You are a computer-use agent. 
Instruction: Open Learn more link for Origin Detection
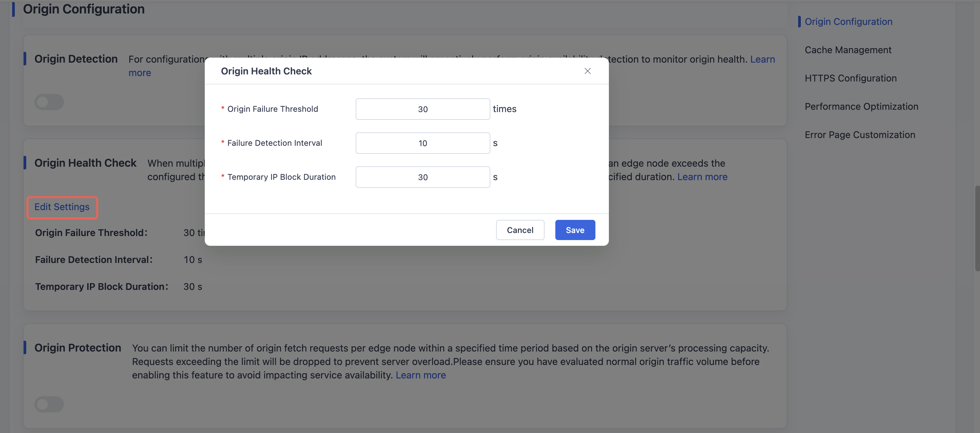pyautogui.click(x=762, y=59)
